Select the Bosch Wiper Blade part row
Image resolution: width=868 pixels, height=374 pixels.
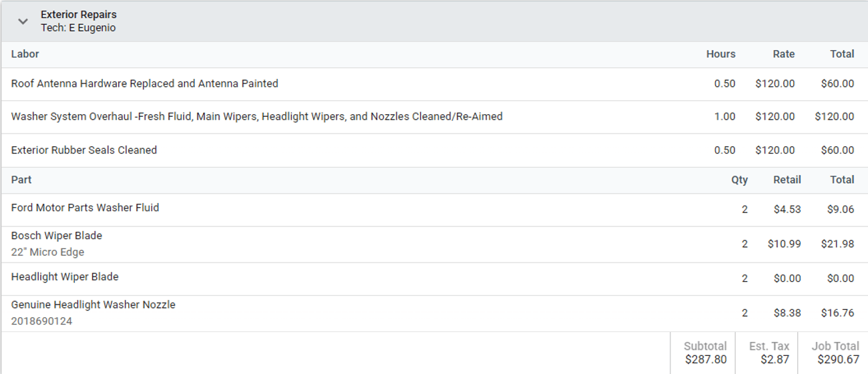click(434, 244)
